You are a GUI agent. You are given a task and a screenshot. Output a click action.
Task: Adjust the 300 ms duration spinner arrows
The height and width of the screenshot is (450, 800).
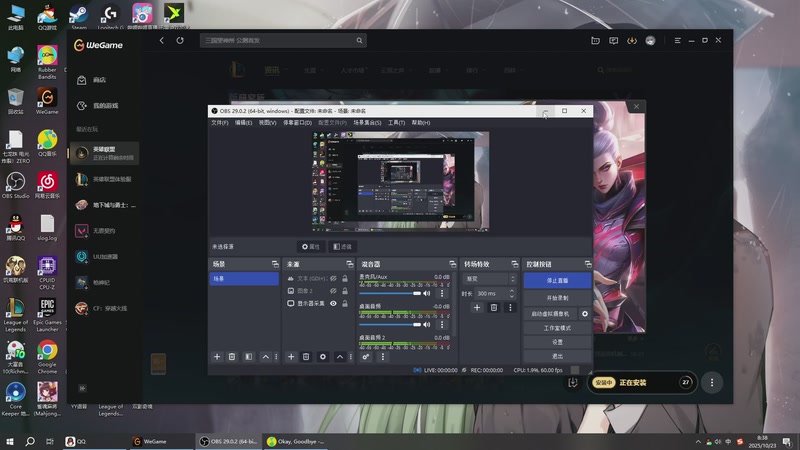(512, 293)
